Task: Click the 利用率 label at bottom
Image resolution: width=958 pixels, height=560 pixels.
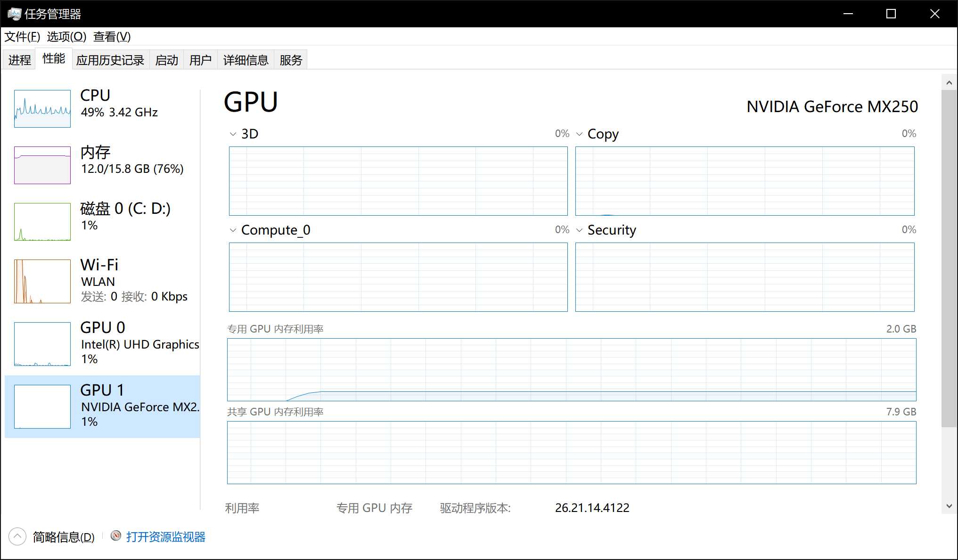Action: click(242, 508)
